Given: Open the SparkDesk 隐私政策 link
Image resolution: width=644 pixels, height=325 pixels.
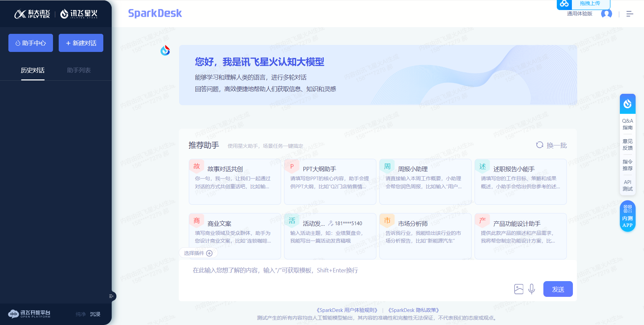Looking at the screenshot, I should 415,310.
